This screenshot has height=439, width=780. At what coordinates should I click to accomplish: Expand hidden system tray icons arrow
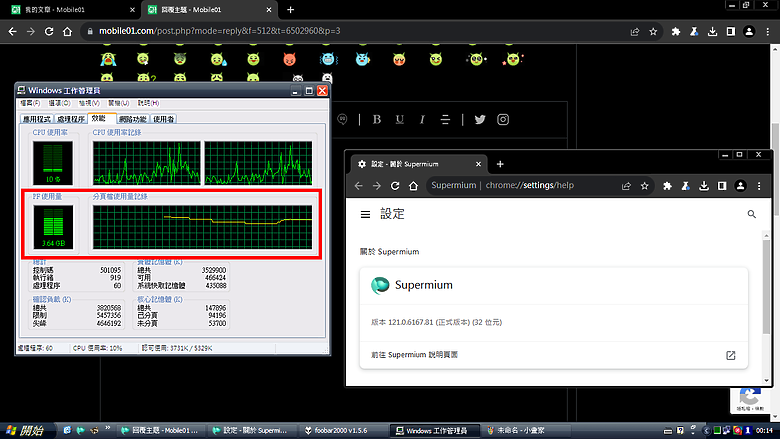(x=705, y=431)
